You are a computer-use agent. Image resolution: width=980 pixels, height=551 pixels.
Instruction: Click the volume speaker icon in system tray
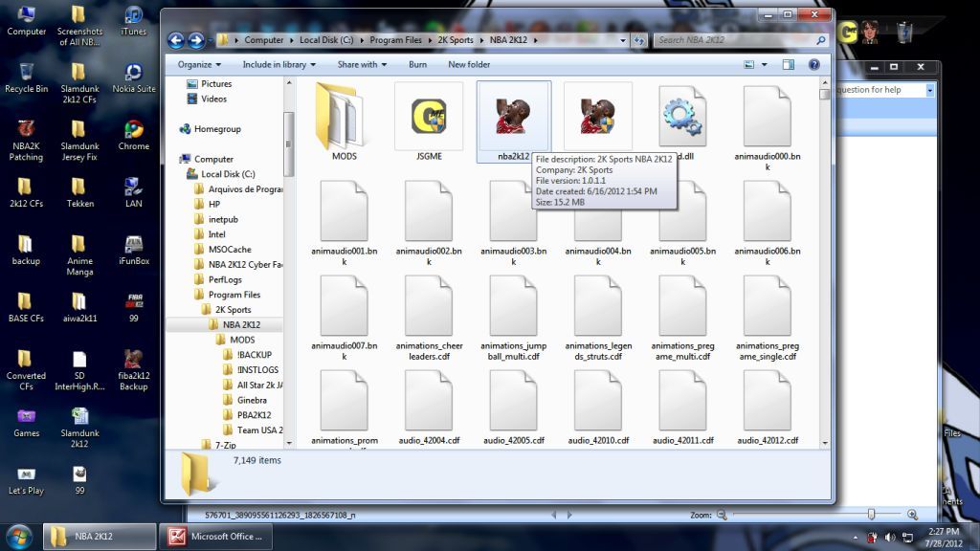coord(890,538)
